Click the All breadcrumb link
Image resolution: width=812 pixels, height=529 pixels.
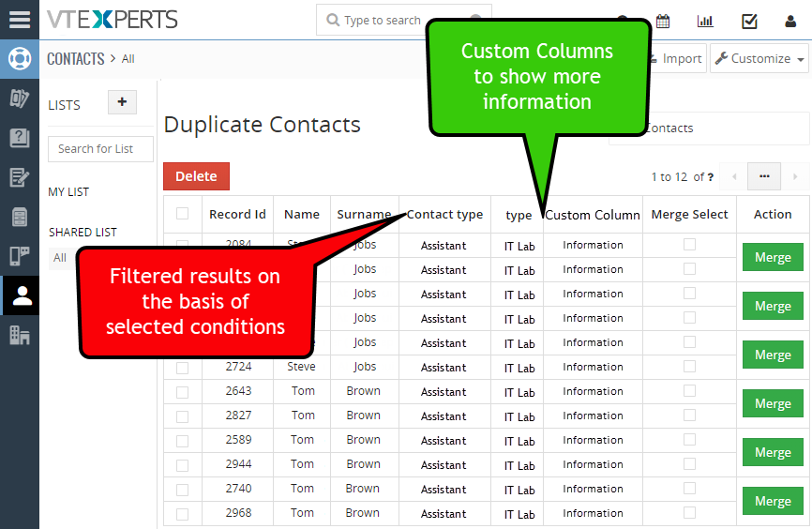128,59
